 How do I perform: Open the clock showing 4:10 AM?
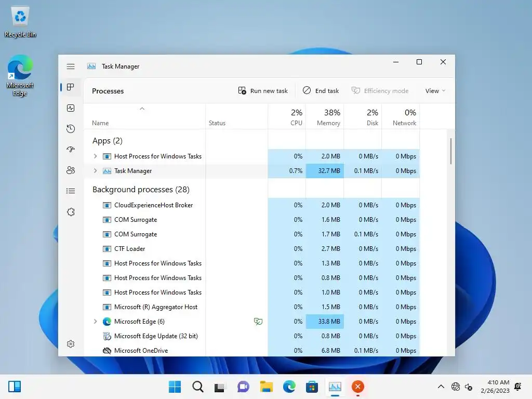495,387
